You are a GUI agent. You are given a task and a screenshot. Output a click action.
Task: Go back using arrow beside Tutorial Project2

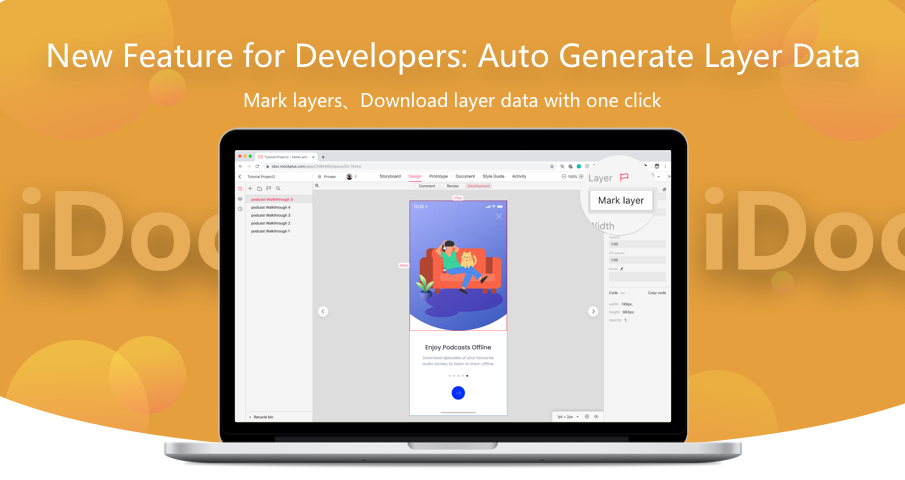click(240, 177)
